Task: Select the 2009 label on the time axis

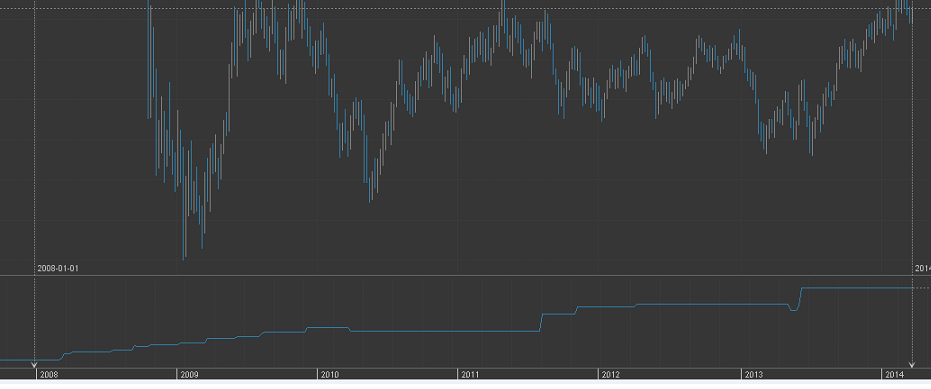Action: pos(189,375)
